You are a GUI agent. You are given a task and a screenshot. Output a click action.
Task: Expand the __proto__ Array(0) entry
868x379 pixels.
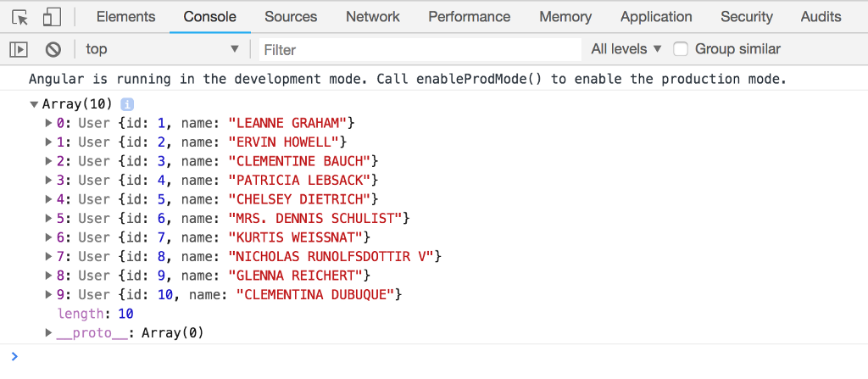[48, 332]
